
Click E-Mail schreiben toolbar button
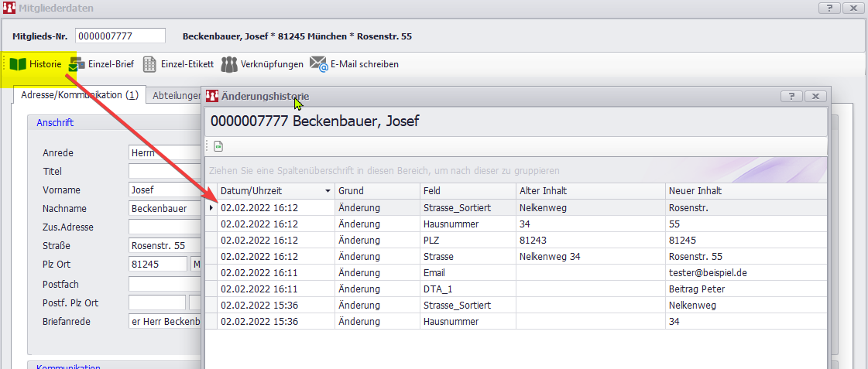tap(355, 64)
